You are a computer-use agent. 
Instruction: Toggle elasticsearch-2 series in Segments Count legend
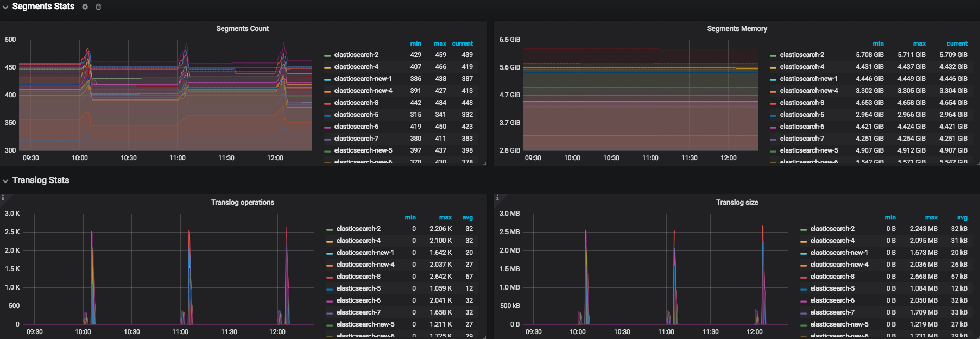click(x=356, y=55)
